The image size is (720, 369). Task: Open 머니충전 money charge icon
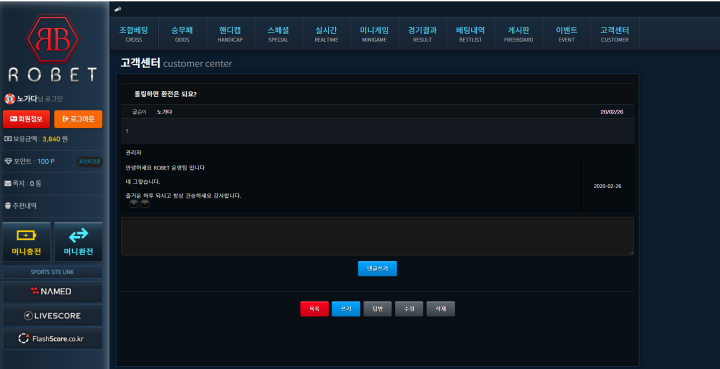tap(26, 235)
